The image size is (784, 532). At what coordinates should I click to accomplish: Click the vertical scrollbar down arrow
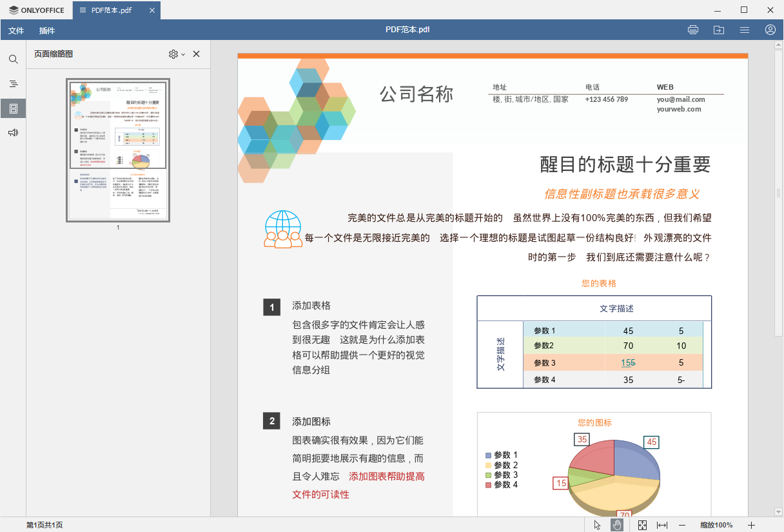click(778, 511)
